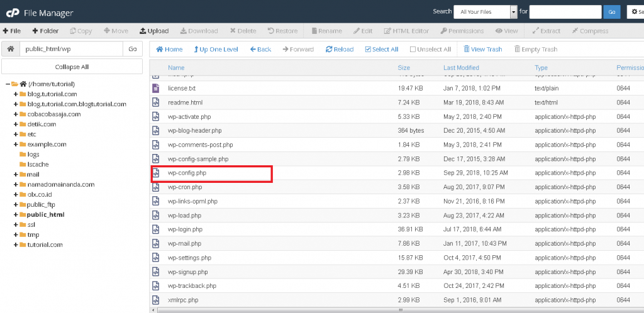Click Up One Level
The height and width of the screenshot is (313, 644).
tap(216, 49)
